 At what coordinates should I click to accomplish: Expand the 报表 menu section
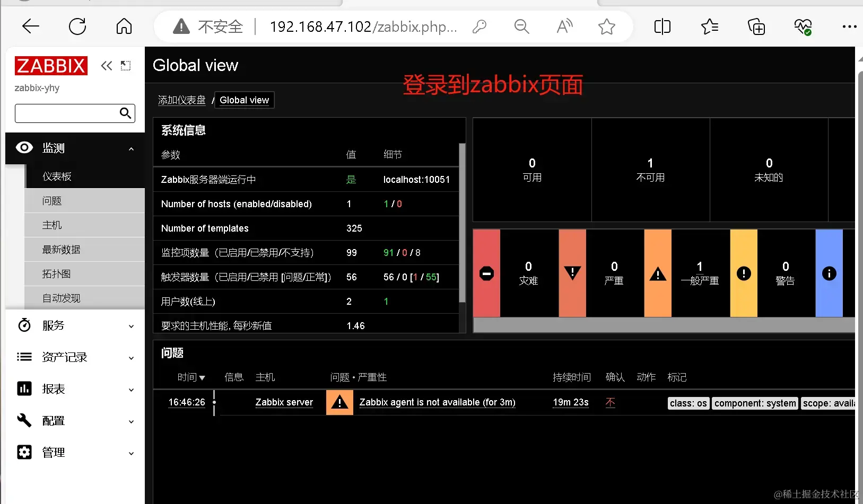point(131,390)
